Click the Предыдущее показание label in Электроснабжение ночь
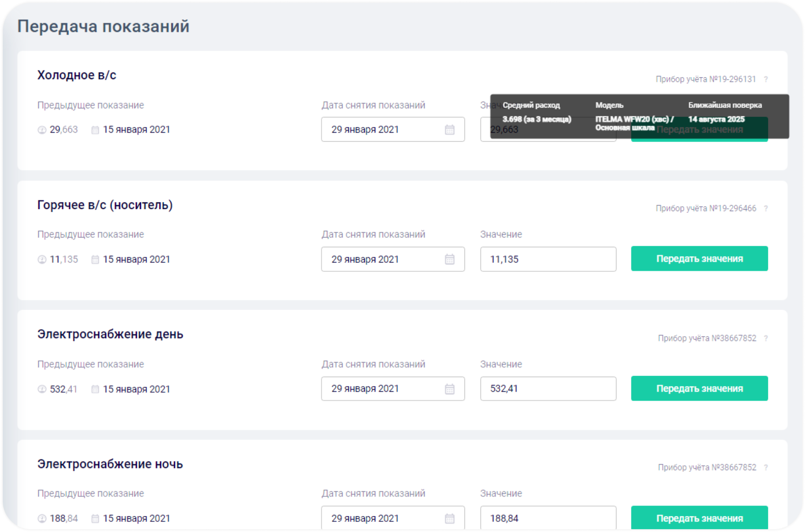This screenshot has height=532, width=805. [x=91, y=494]
